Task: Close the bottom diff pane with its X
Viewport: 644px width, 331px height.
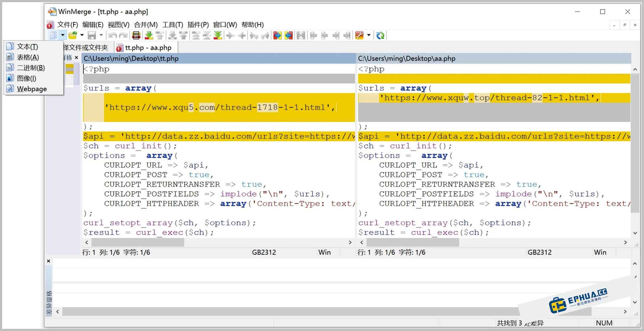Action: (x=48, y=261)
